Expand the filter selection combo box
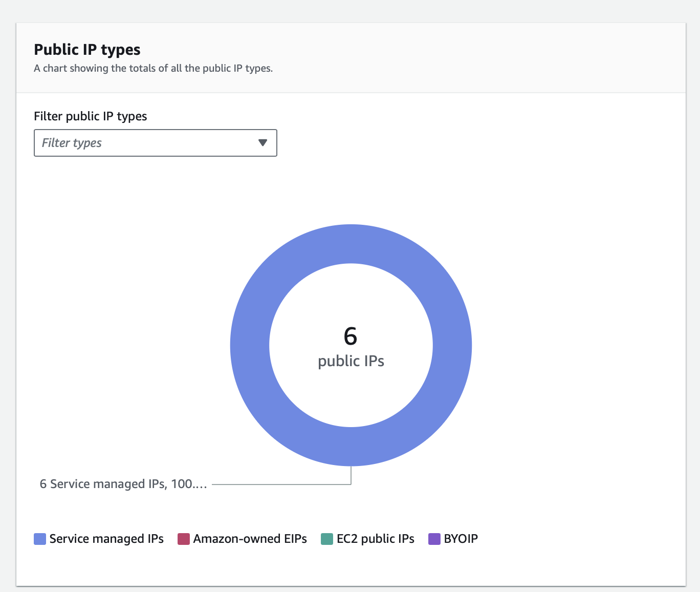 (155, 143)
